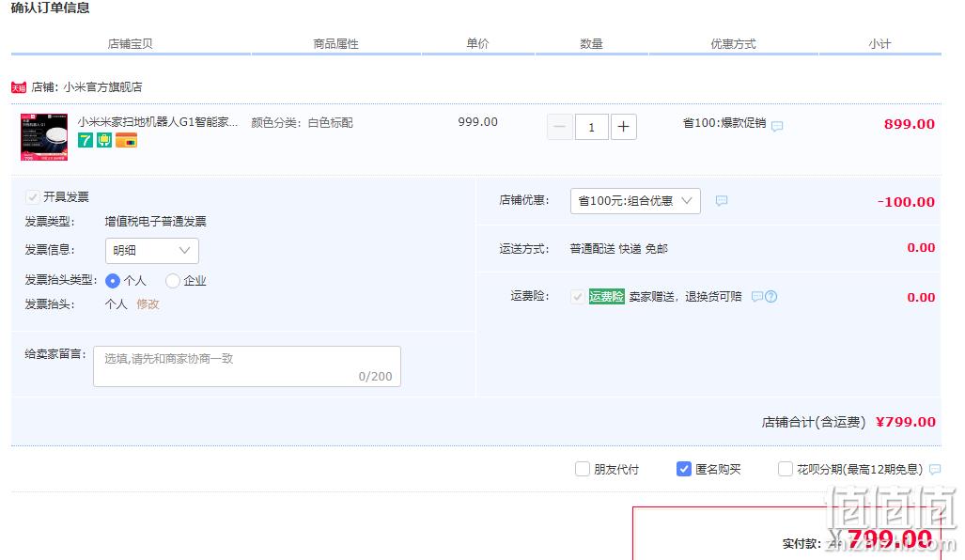Click the unit price 999.00
Viewport: 965px width, 560px height.
click(x=477, y=122)
